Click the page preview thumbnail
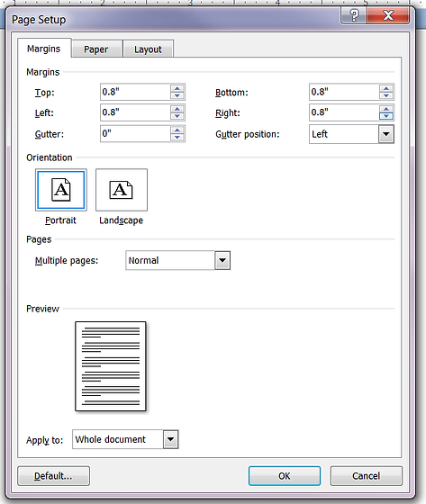 pos(111,366)
